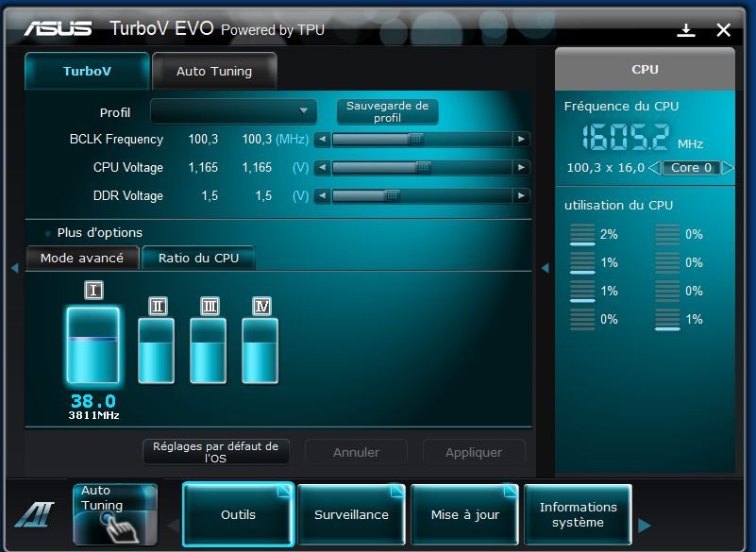
Task: Increase CPU Voltage with right arrow
Action: click(x=521, y=168)
